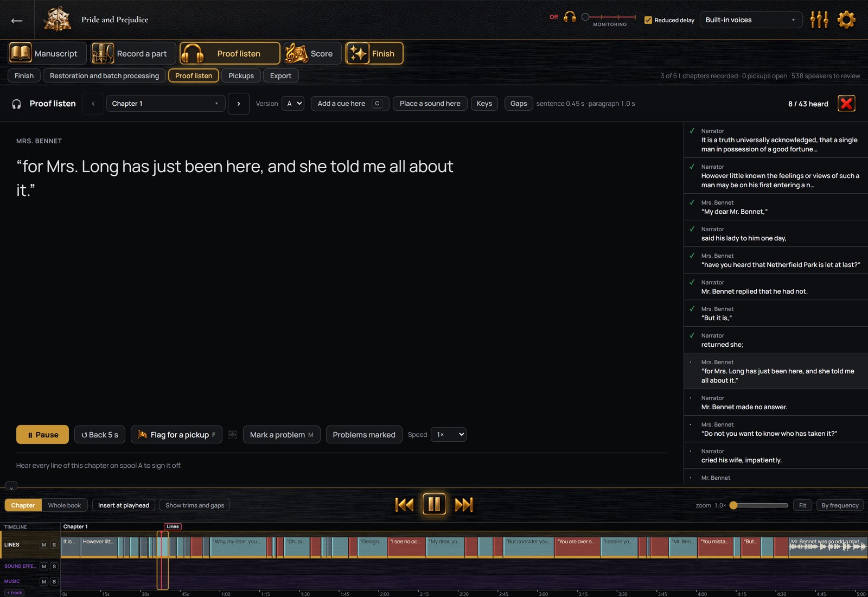Select the Pickups sub-tab
868x597 pixels.
[x=241, y=76]
